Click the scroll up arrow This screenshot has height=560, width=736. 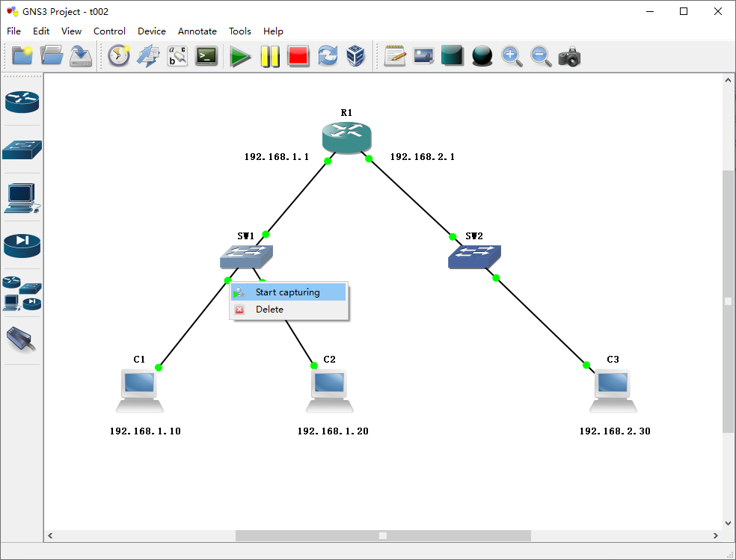pyautogui.click(x=728, y=80)
